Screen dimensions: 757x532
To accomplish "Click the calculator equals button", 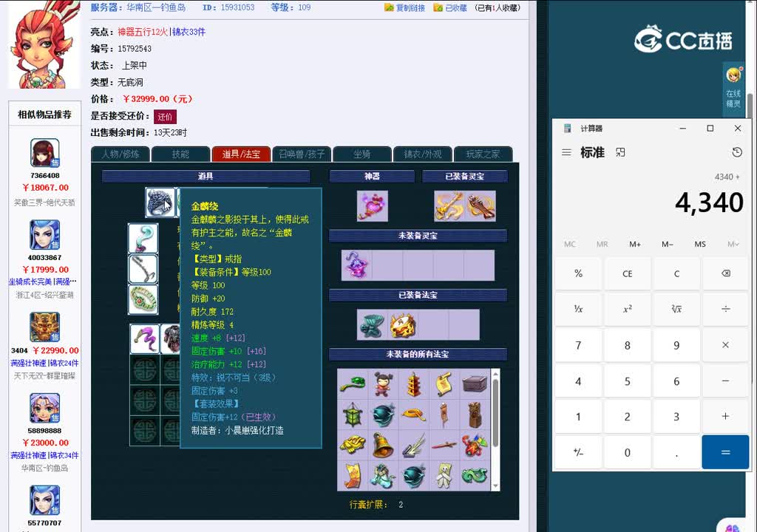I will click(726, 452).
